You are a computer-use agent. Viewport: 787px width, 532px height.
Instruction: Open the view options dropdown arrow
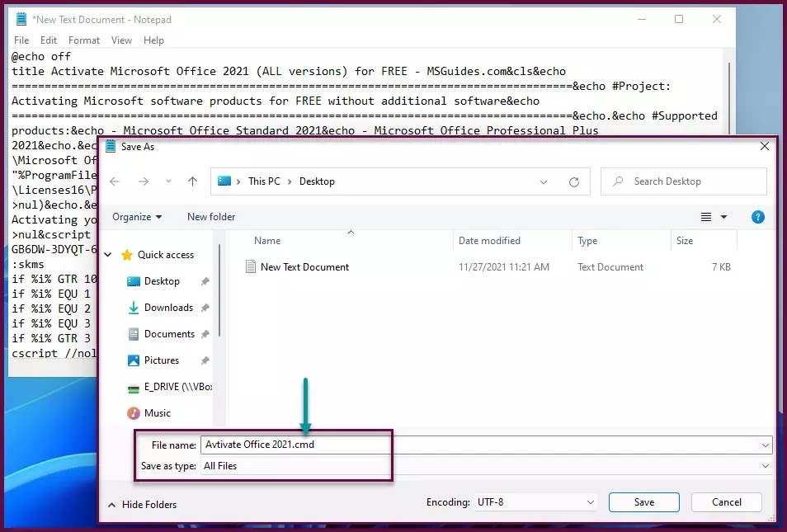pos(723,217)
